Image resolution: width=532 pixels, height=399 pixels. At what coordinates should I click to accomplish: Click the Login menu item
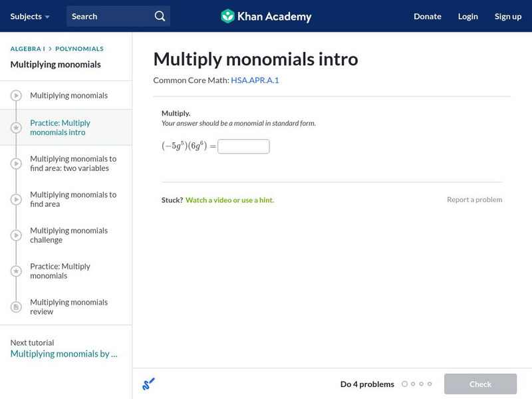(x=467, y=16)
